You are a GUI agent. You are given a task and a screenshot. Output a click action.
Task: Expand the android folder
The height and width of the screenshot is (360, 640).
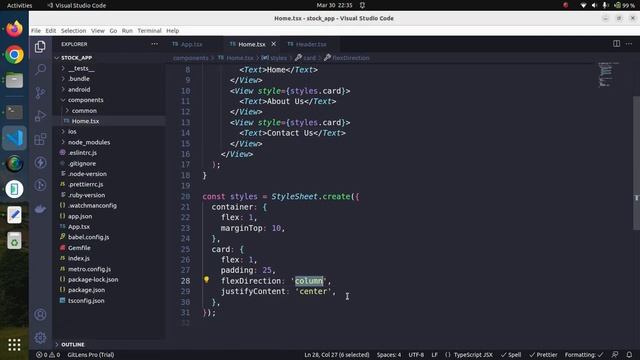tap(79, 89)
